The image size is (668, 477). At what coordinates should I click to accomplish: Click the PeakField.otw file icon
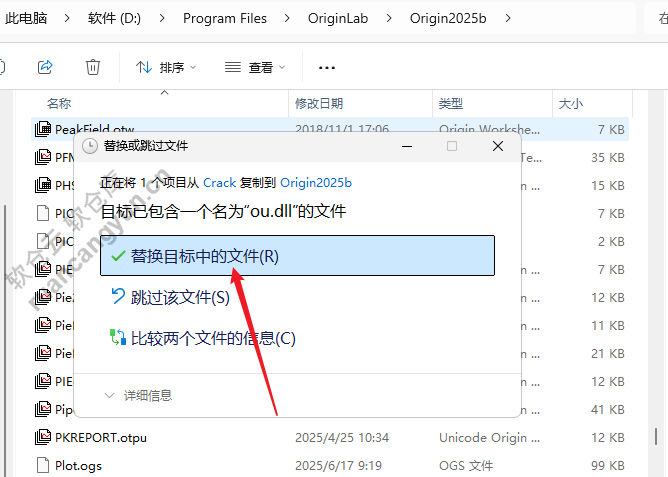(x=42, y=129)
